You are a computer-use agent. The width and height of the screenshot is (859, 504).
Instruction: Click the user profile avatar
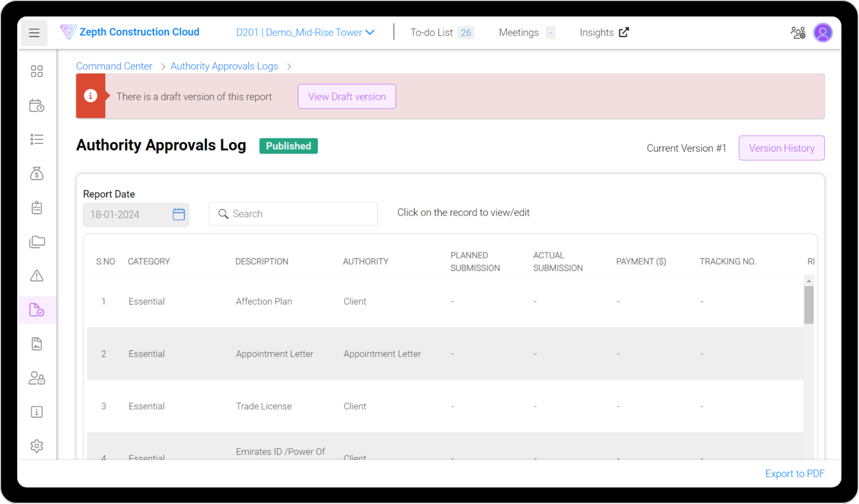[x=823, y=33]
